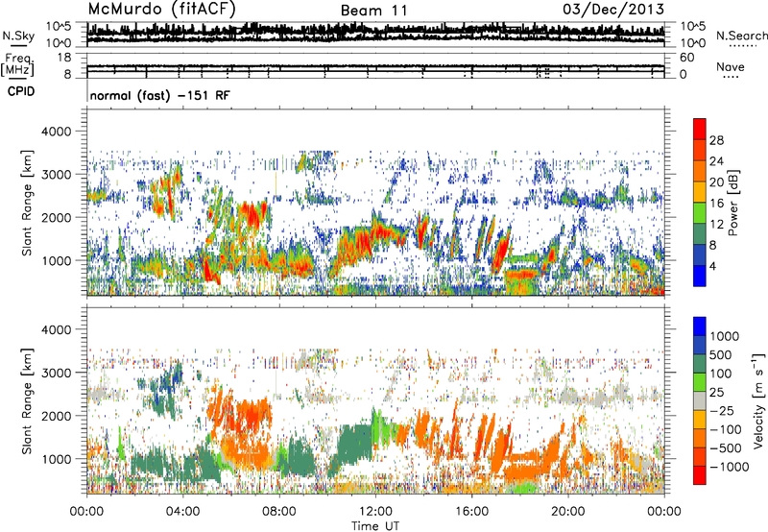
Task: Click the '08:00' time axis tick label
Action: [x=278, y=512]
